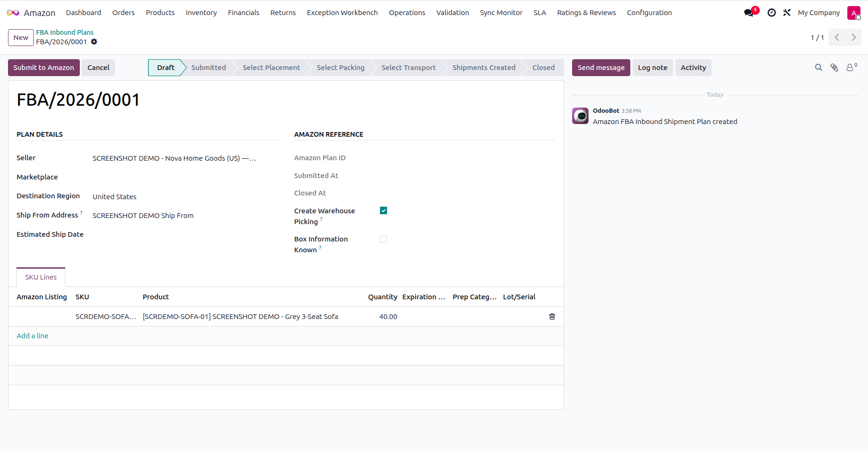868x451 pixels.
Task: Go to next record arrow
Action: [x=853, y=38]
